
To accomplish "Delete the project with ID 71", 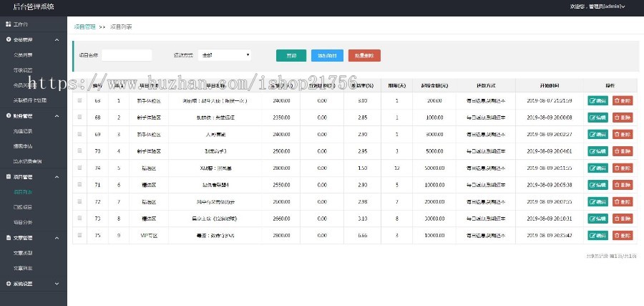I will tap(623, 185).
